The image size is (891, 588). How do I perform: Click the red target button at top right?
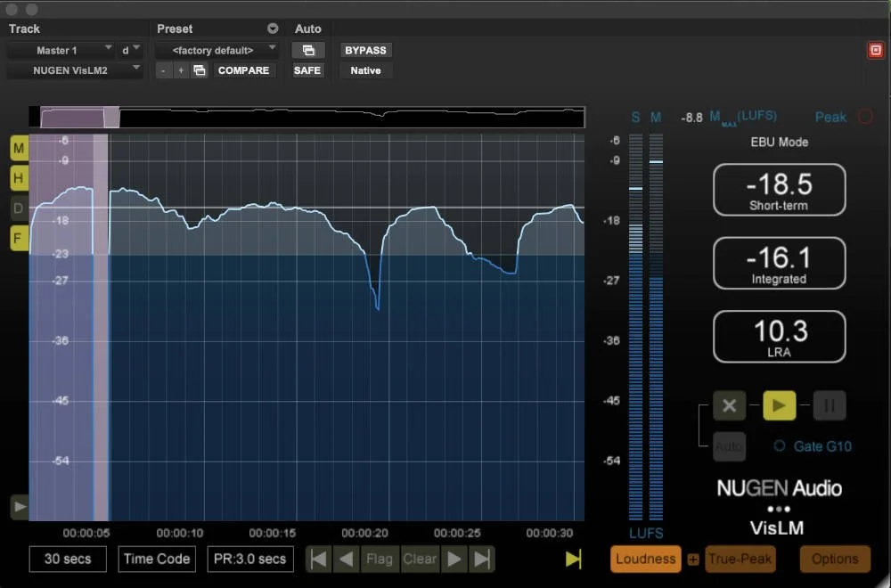pyautogui.click(x=876, y=51)
